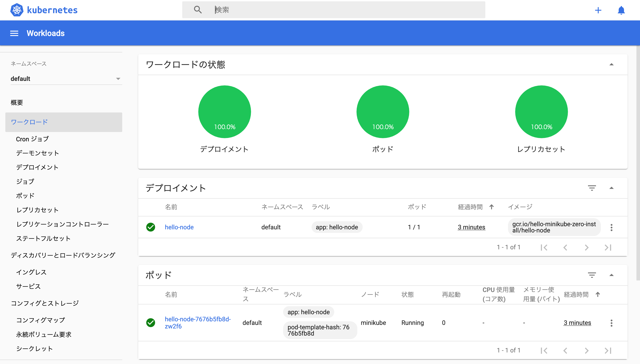Open イングレス sidebar item
This screenshot has height=364, width=640.
[31, 272]
